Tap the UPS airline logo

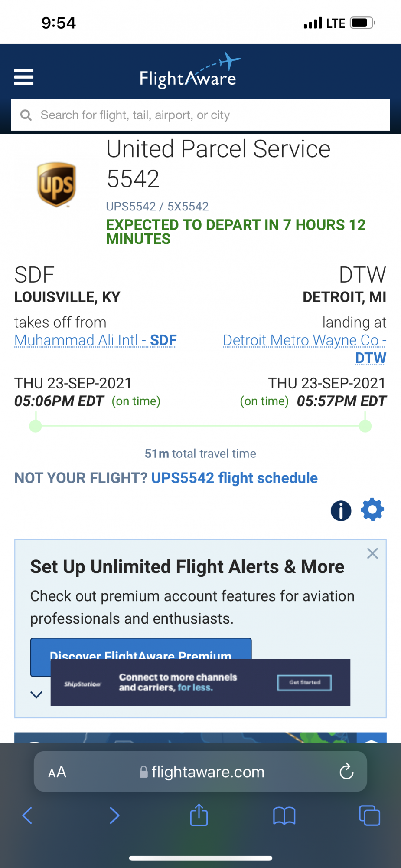coord(56,184)
